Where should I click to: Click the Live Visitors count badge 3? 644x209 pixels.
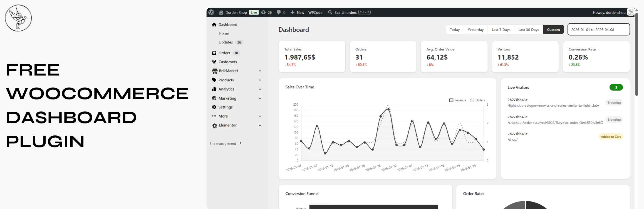coord(616,88)
